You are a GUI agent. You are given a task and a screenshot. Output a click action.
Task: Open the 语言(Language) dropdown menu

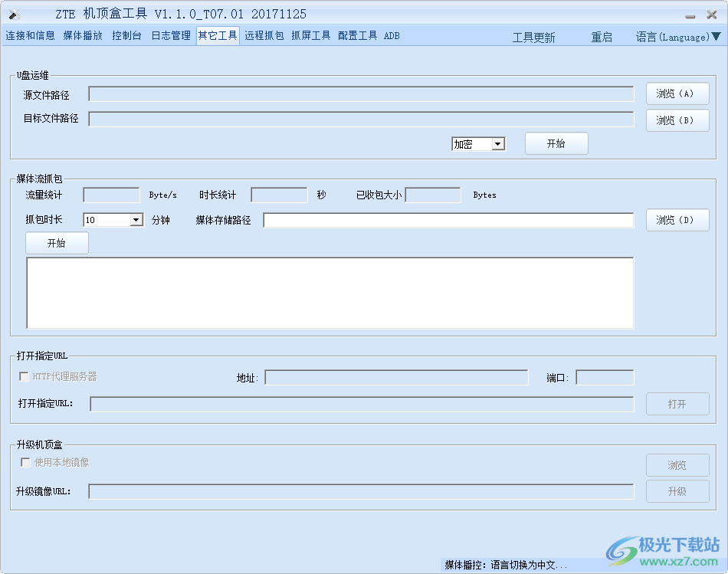coord(678,37)
